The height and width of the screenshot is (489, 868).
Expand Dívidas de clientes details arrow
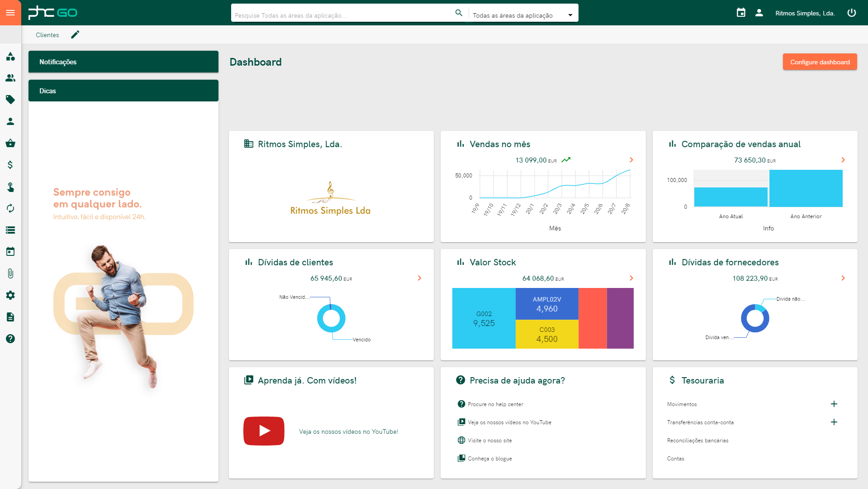pyautogui.click(x=419, y=278)
